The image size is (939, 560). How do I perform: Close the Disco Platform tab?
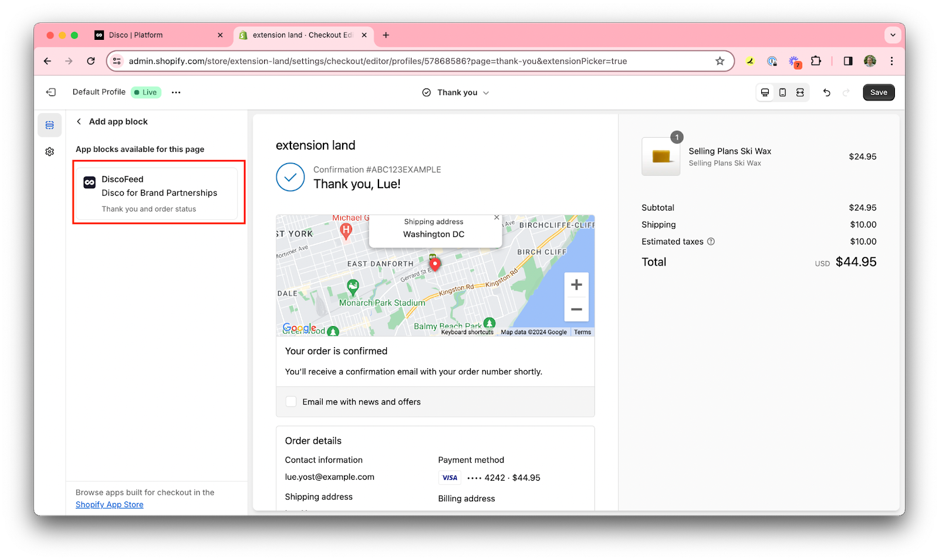pyautogui.click(x=220, y=35)
